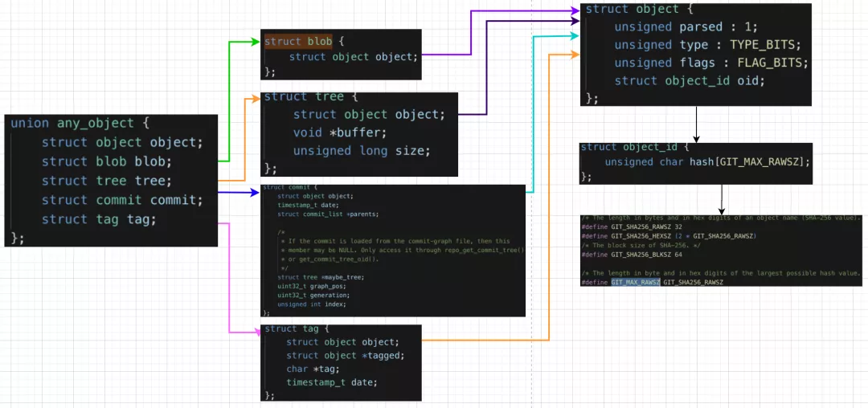868x408 pixels.
Task: Click the union any_object title line
Action: coord(80,124)
